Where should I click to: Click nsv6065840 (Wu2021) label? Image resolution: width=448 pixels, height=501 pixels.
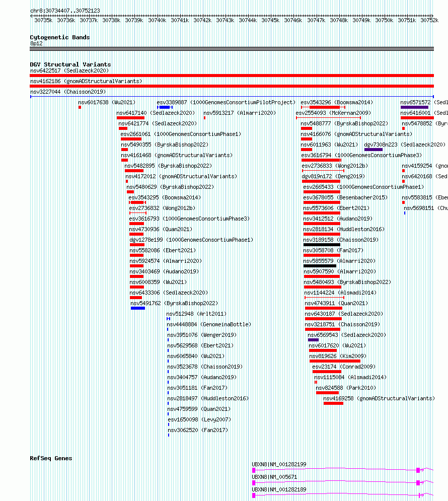click(196, 355)
